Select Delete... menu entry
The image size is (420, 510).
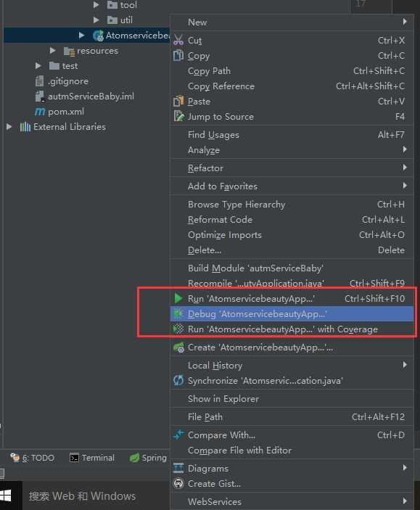(292, 250)
